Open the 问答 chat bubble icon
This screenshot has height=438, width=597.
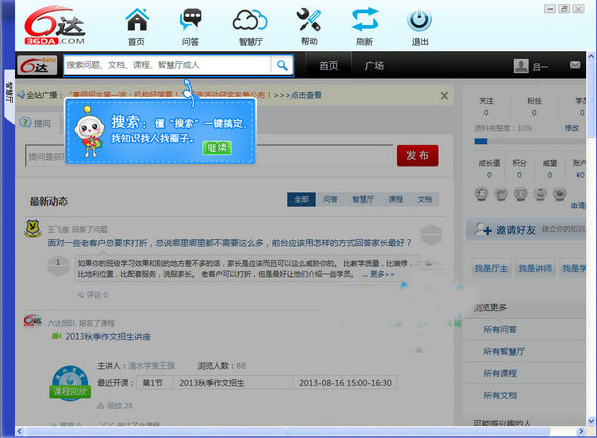tap(190, 20)
